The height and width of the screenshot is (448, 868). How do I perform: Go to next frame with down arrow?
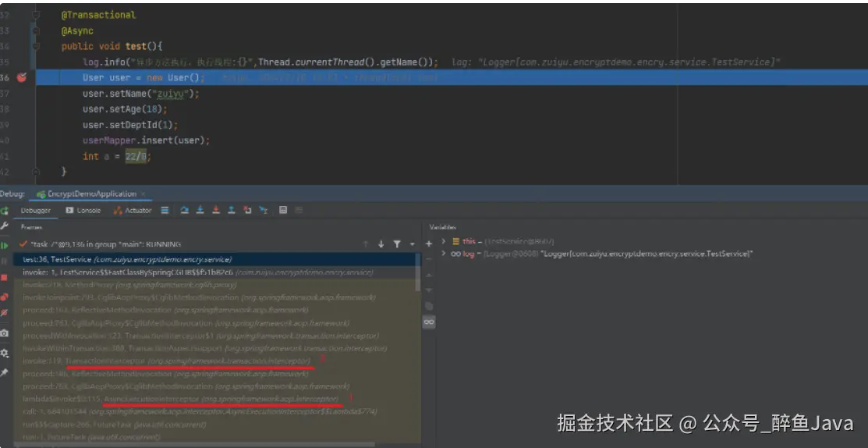[x=381, y=244]
